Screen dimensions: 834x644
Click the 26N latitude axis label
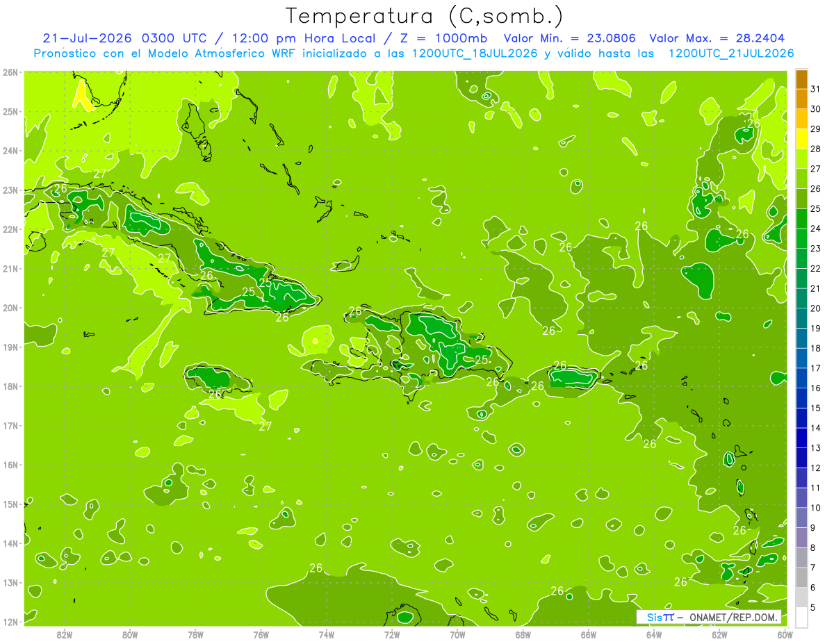coord(10,72)
